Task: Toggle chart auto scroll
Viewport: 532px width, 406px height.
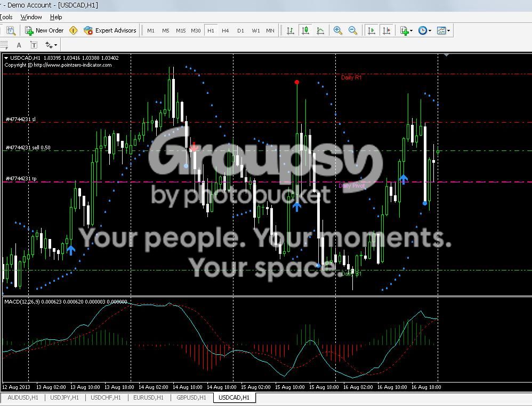Action: [372, 30]
